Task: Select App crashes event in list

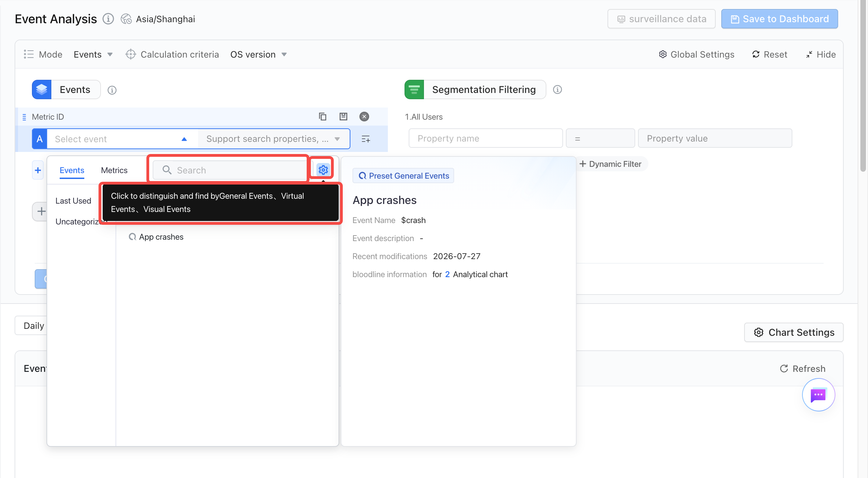Action: tap(156, 237)
